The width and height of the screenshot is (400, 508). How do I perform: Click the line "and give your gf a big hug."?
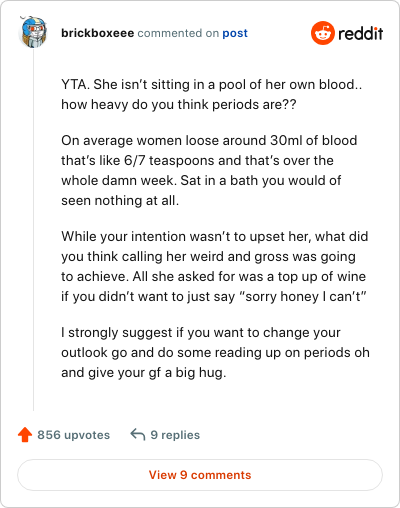[x=144, y=372]
